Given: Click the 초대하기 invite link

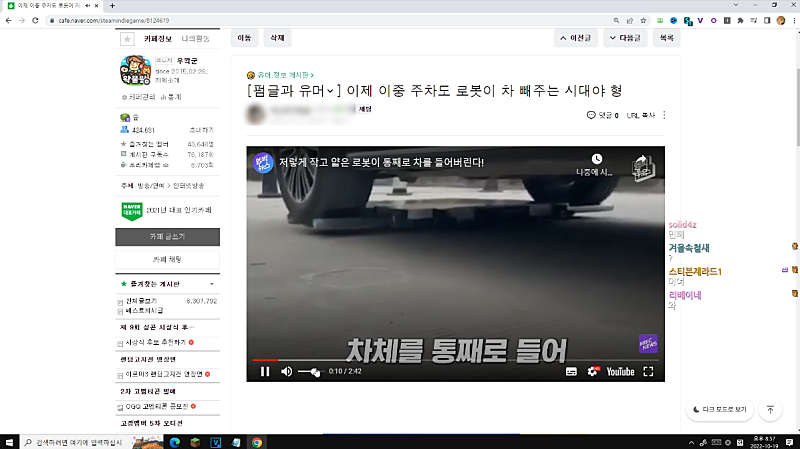Looking at the screenshot, I should coord(202,130).
